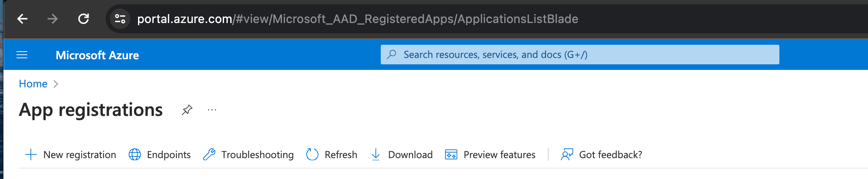This screenshot has width=868, height=179.
Task: Click the Troubleshooting wrench icon
Action: pos(209,154)
